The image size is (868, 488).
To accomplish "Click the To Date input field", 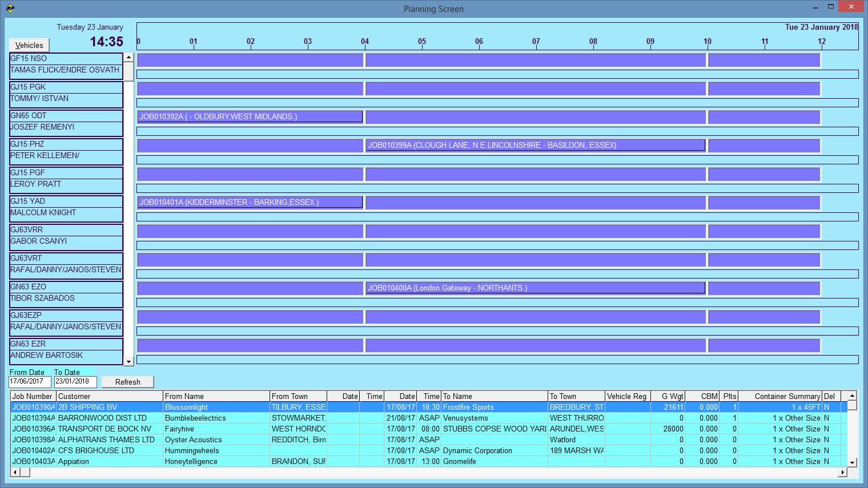I will click(75, 382).
